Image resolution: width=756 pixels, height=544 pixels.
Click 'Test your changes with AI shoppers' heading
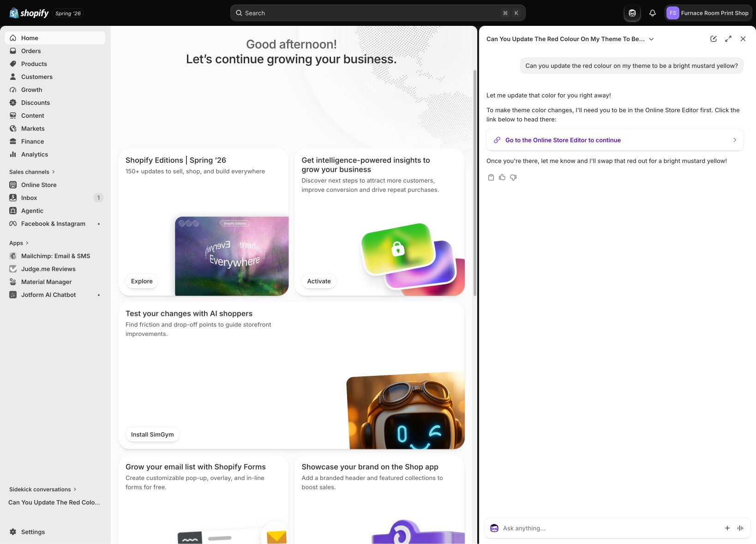[x=189, y=314]
